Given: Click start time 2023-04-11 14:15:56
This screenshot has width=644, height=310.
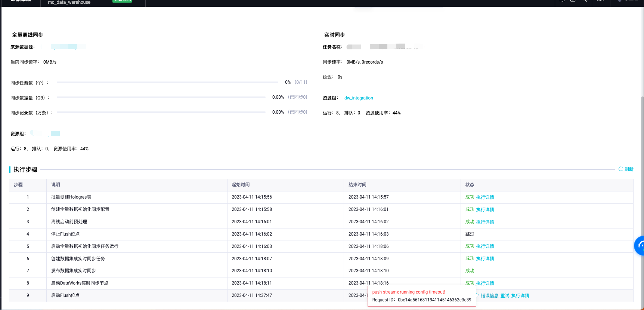Looking at the screenshot, I should point(252,197).
